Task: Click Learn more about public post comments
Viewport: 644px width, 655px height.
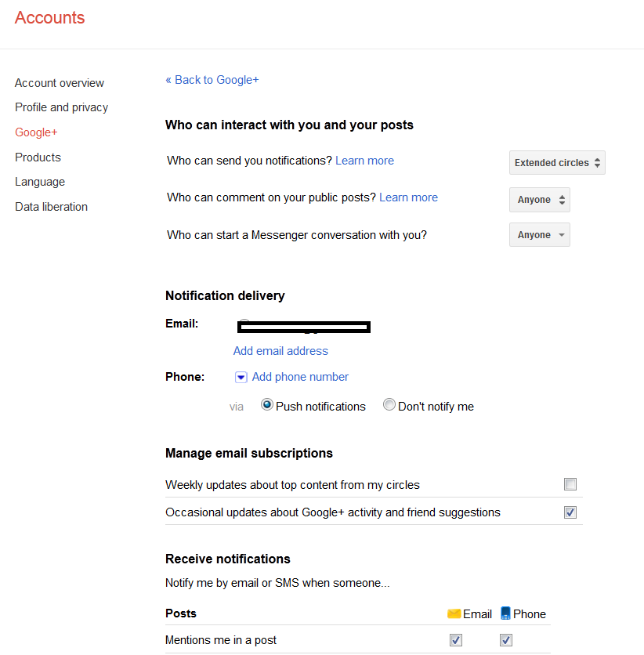Action: click(x=408, y=197)
